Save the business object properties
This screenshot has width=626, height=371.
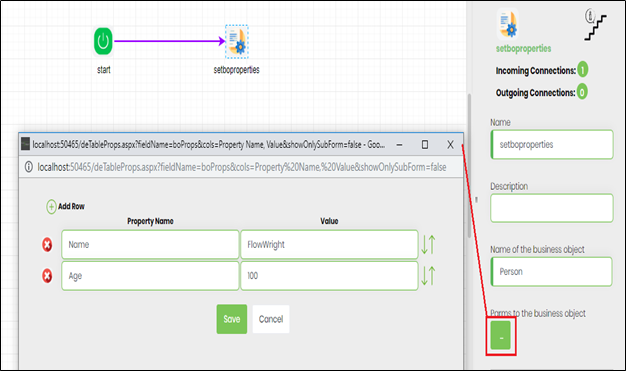(232, 319)
